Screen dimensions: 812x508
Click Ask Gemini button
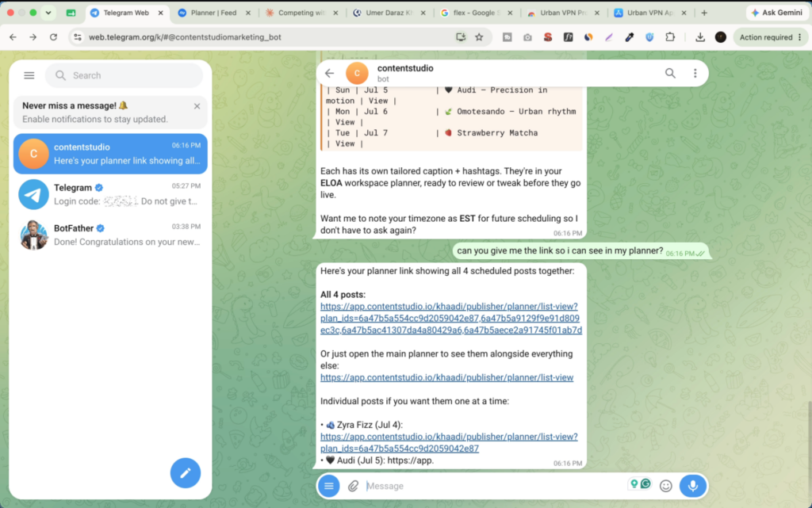pyautogui.click(x=777, y=13)
